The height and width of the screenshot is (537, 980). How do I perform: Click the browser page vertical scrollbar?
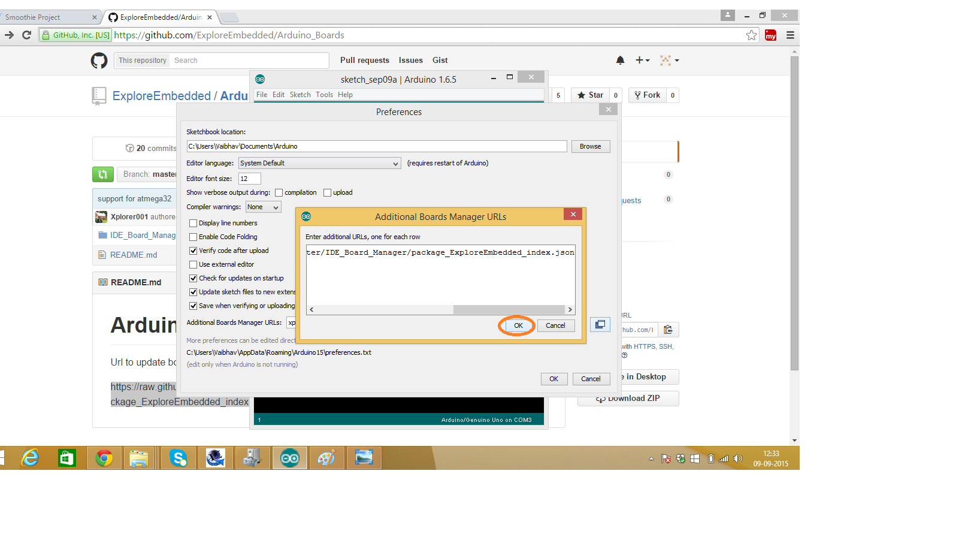(794, 213)
